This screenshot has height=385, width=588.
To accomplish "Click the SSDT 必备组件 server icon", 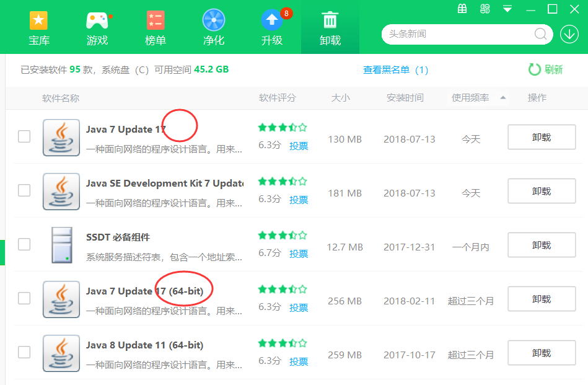I will (x=62, y=245).
